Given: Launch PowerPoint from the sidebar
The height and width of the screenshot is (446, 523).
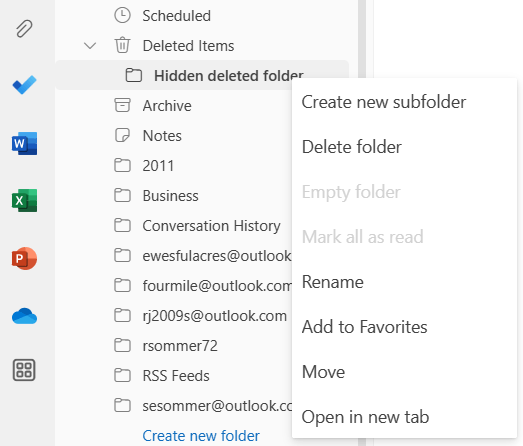Looking at the screenshot, I should click(24, 259).
